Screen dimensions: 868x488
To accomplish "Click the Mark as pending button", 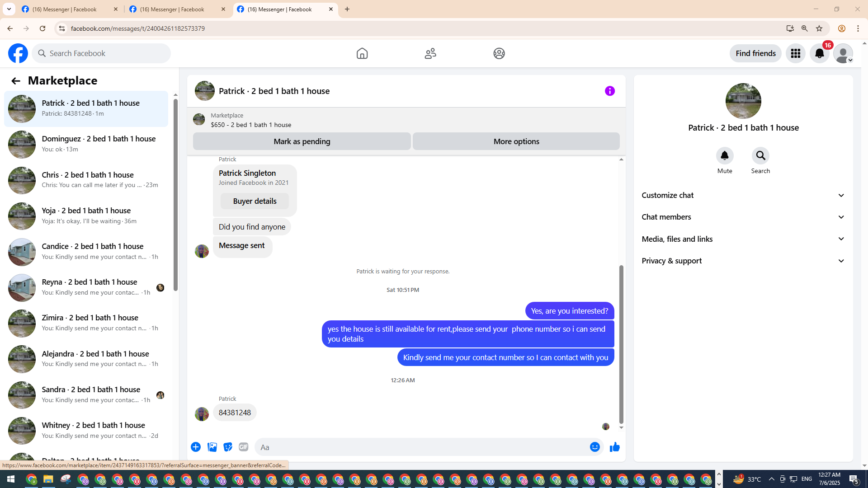I will 302,141.
